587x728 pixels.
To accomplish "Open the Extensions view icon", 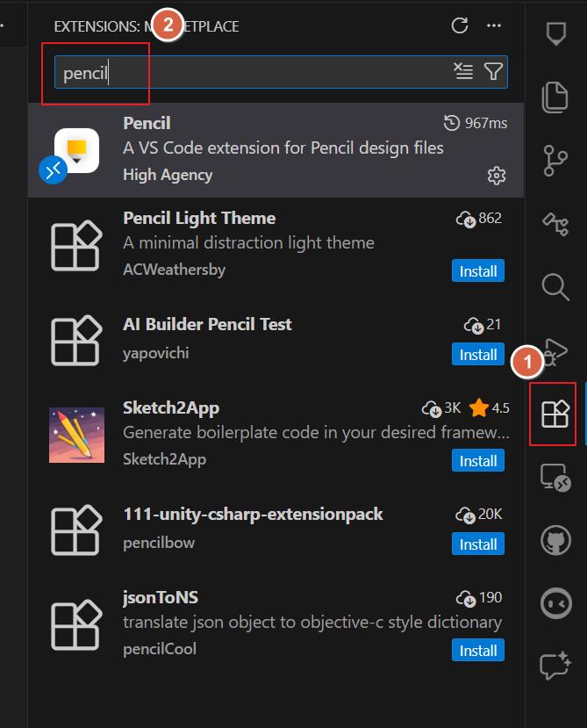I will point(555,414).
